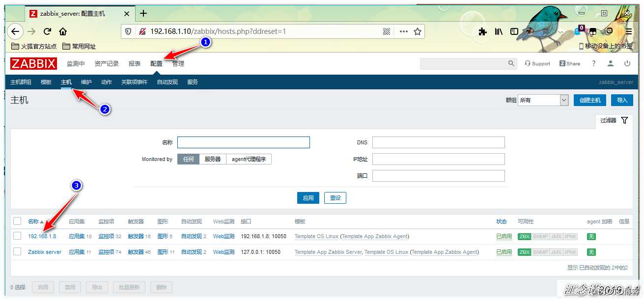Open the 报表 top menu
644x300 pixels.
[x=135, y=63]
